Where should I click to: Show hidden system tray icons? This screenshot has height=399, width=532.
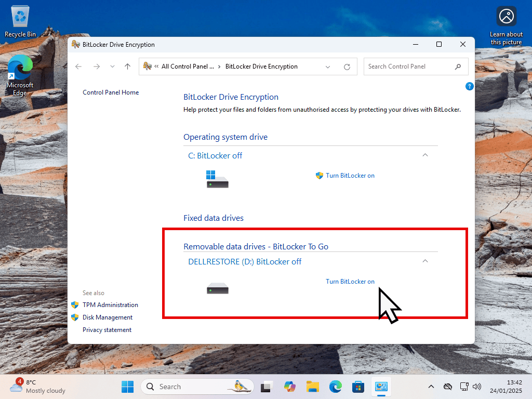pos(431,387)
